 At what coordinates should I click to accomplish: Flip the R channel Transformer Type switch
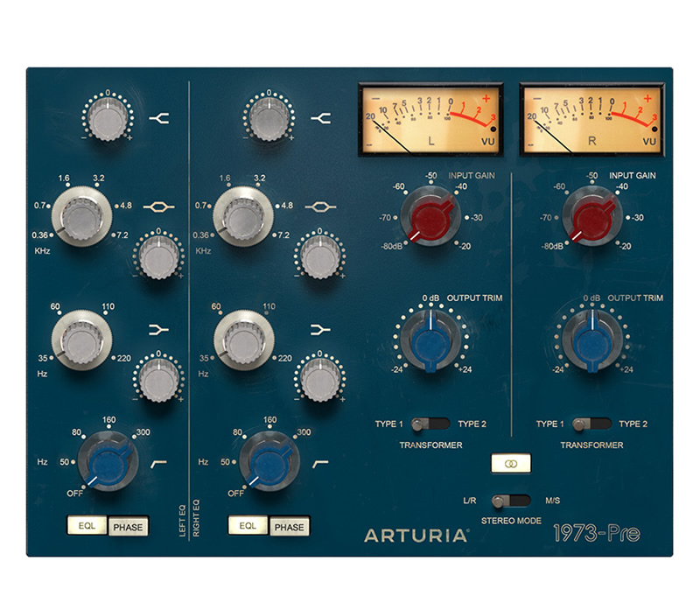pyautogui.click(x=591, y=424)
